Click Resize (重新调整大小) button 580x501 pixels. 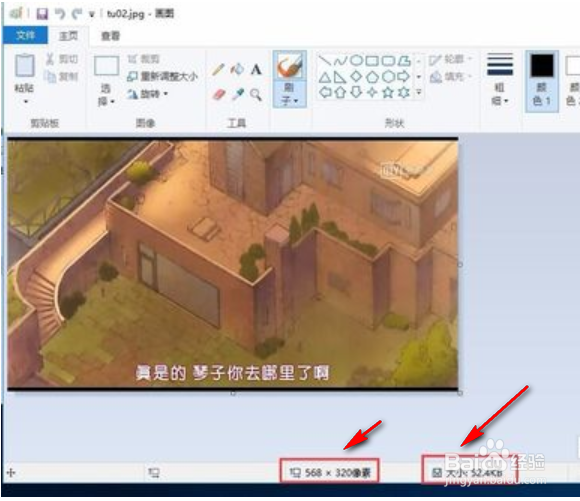162,76
